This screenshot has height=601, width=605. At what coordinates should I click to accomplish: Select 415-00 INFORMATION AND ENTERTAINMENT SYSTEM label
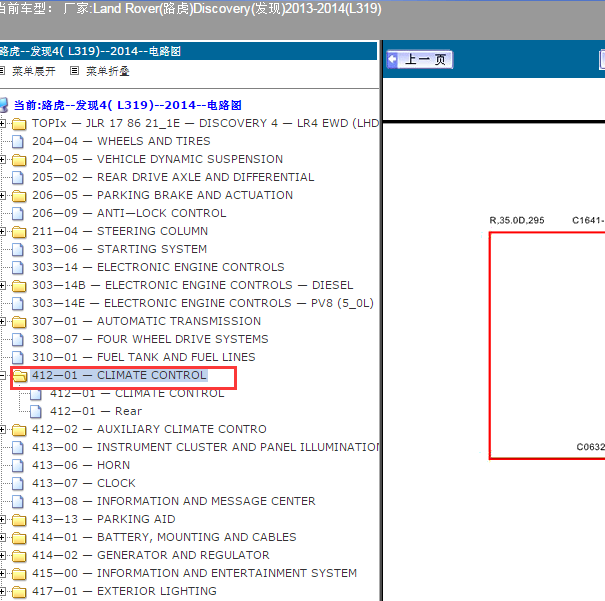click(194, 573)
